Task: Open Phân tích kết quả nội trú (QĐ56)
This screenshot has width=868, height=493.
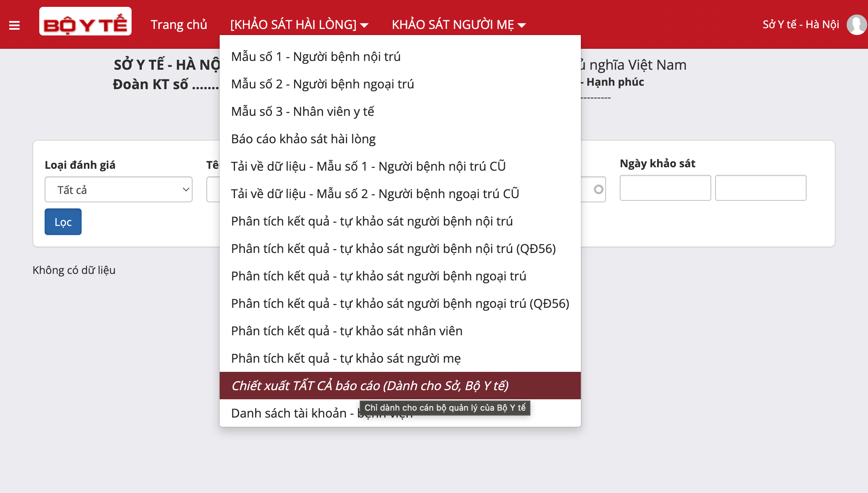Action: [x=393, y=248]
